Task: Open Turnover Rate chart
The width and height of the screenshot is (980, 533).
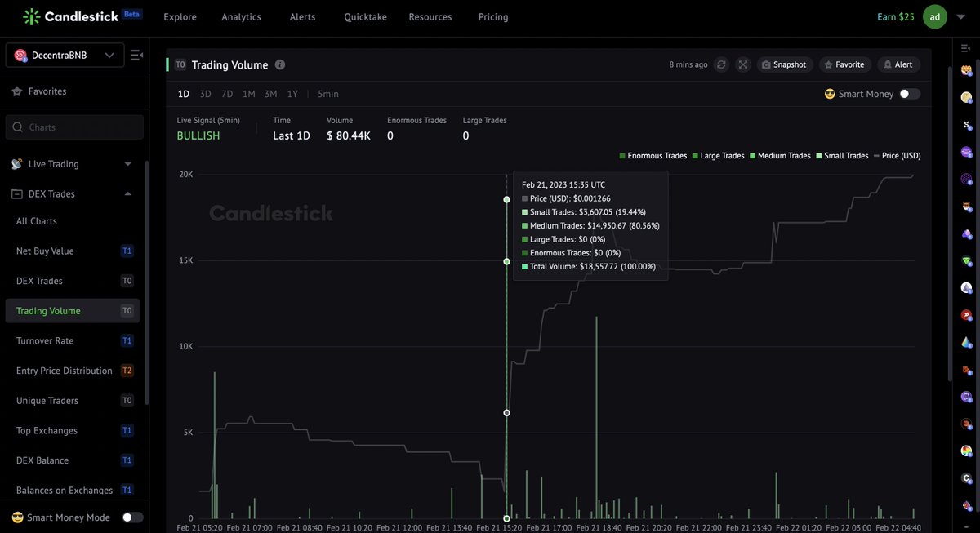Action: (x=72, y=340)
